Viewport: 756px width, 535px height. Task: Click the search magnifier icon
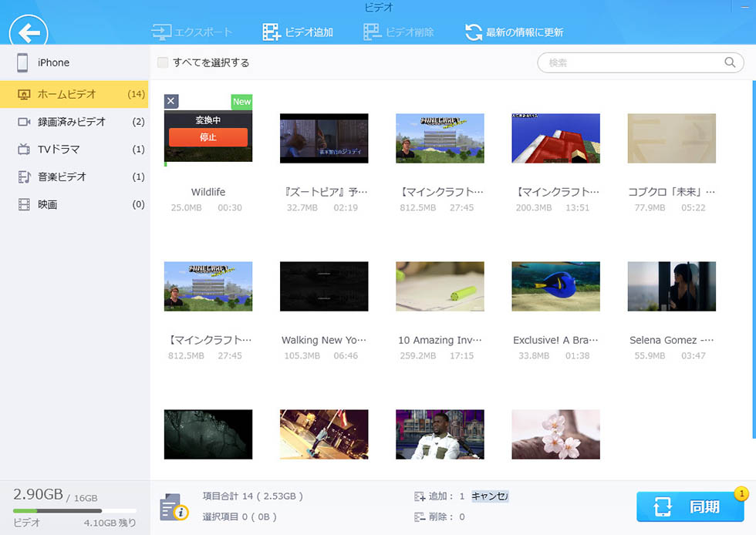[x=730, y=62]
